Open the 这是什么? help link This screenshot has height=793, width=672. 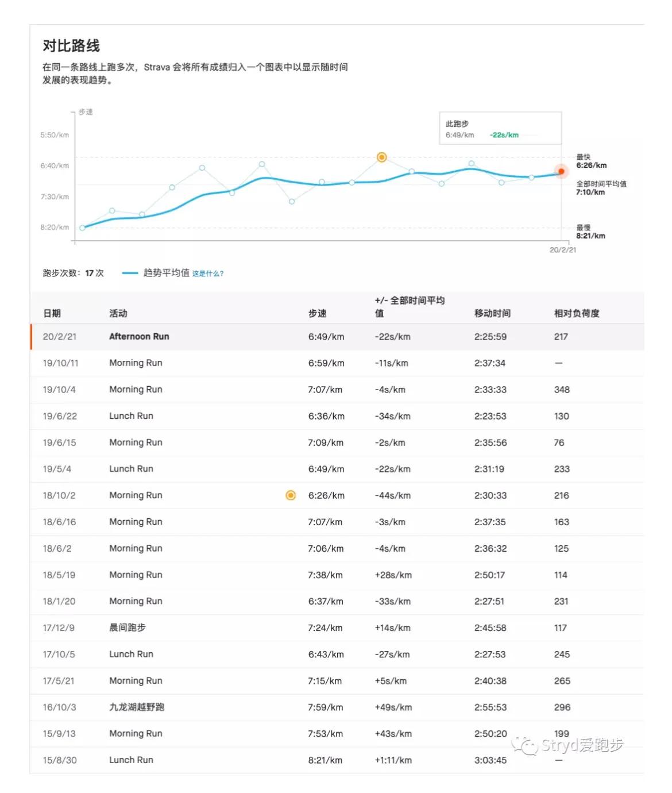click(x=209, y=274)
